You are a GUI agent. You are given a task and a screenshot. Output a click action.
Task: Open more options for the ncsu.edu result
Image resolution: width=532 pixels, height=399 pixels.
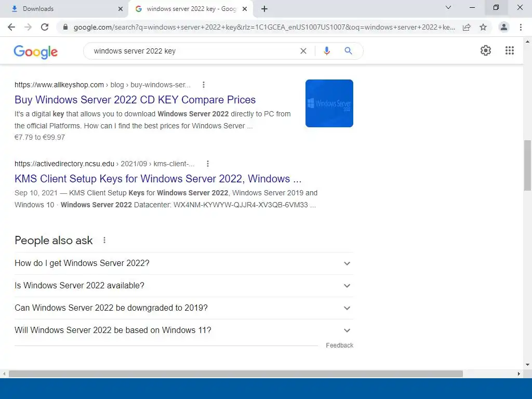(208, 164)
